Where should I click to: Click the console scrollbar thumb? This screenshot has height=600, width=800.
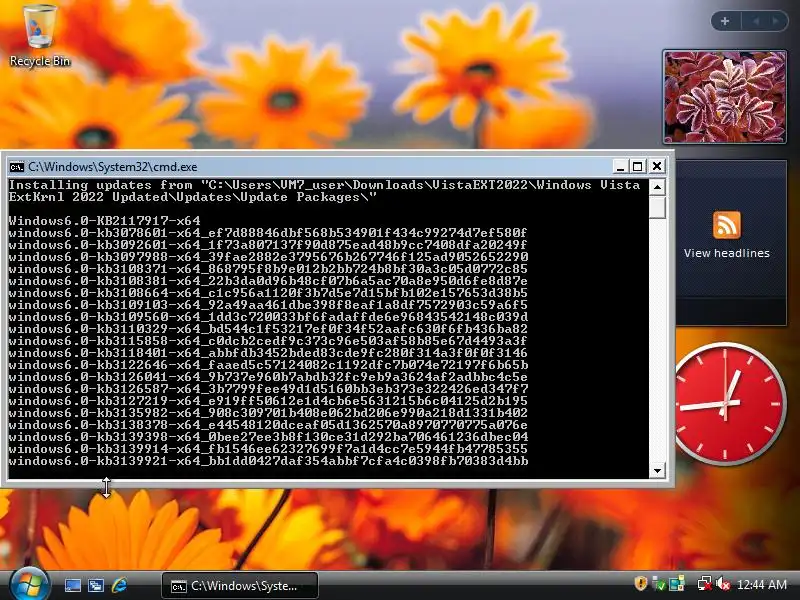658,207
